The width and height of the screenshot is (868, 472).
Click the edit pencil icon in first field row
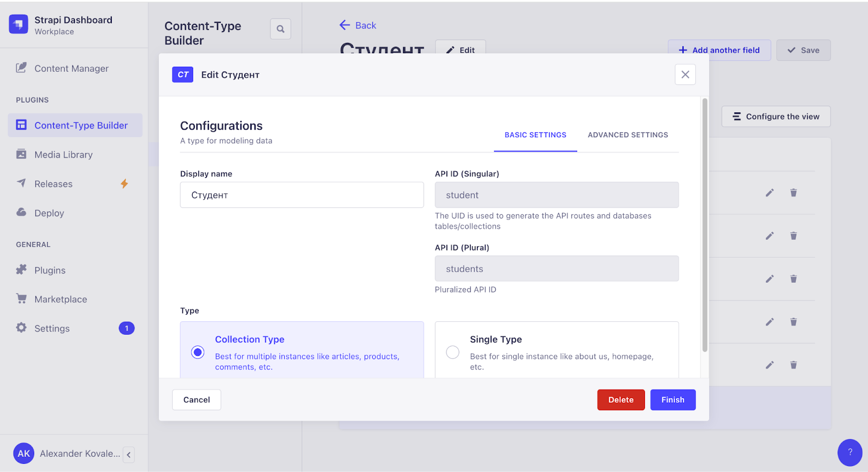tap(769, 193)
